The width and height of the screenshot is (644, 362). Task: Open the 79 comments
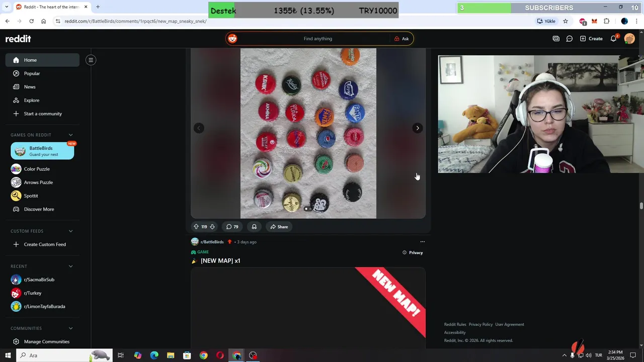pos(232,227)
